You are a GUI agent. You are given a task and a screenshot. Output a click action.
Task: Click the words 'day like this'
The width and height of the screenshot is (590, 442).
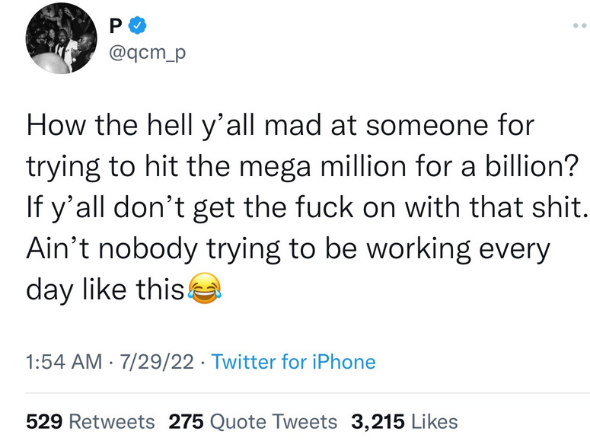pyautogui.click(x=105, y=290)
